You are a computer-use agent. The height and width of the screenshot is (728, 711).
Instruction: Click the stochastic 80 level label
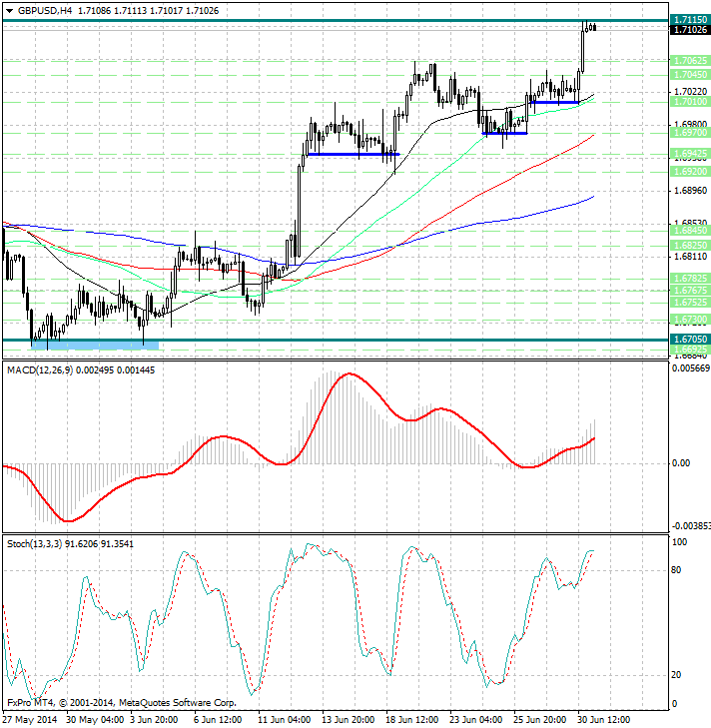pyautogui.click(x=677, y=570)
